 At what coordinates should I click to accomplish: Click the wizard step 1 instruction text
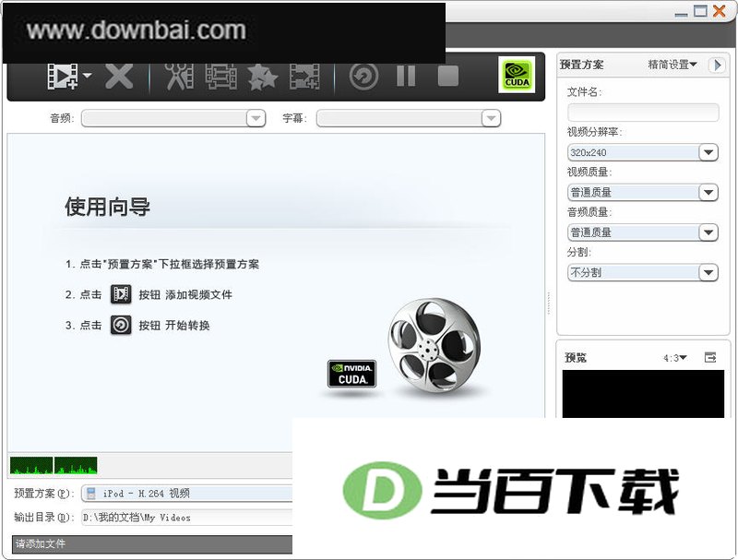pyautogui.click(x=162, y=264)
